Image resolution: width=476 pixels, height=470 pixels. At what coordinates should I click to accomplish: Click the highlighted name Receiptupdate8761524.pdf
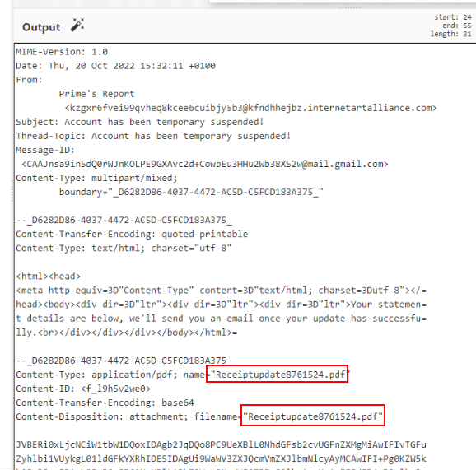[x=278, y=375]
